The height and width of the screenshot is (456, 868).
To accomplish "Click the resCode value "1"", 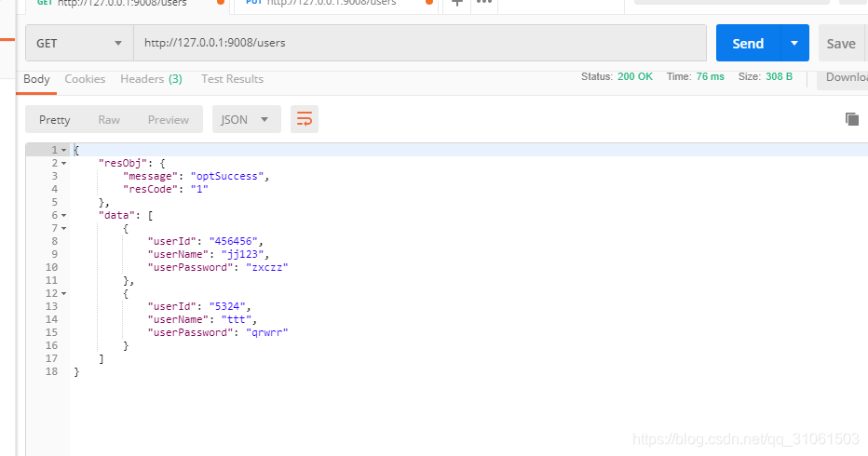I will click(x=199, y=189).
